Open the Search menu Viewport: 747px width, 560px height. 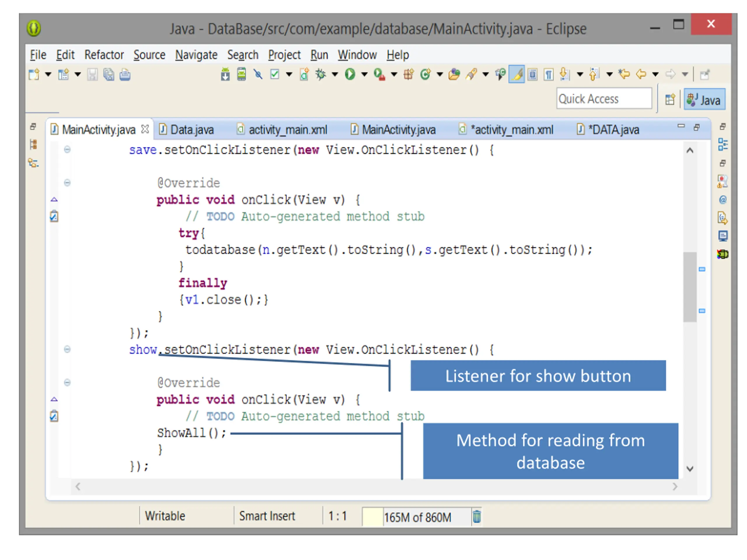point(243,55)
